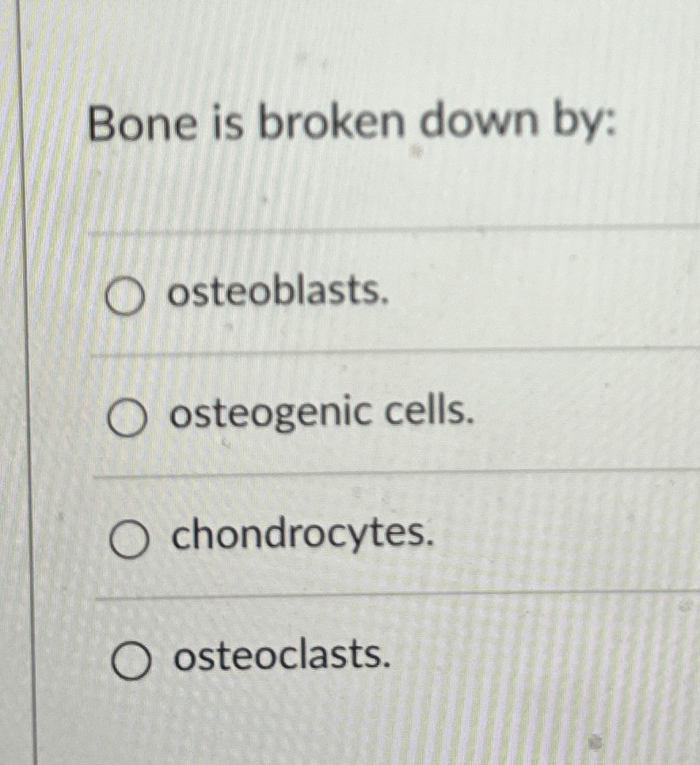Click the chondrocytes answer text
Viewport: 700px width, 765px height.
[x=298, y=538]
